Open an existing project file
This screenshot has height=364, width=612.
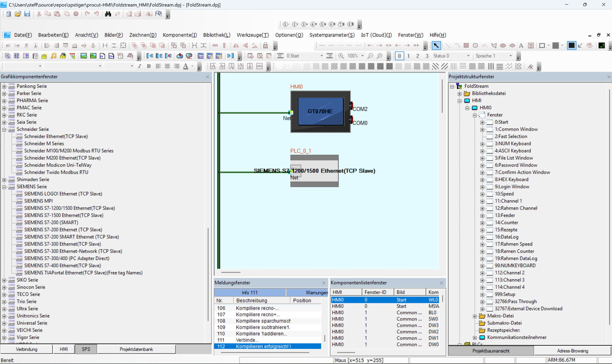pyautogui.click(x=18, y=14)
